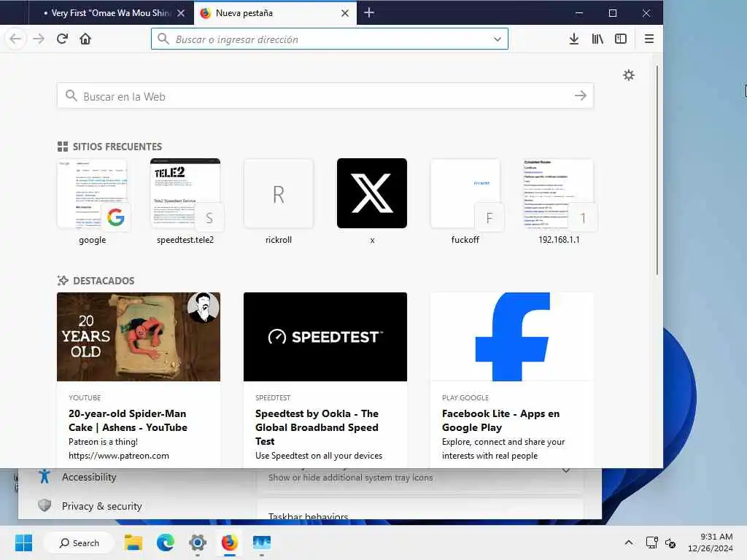Open the blue app icon beside Firefox on taskbar
This screenshot has height=560, width=747.
[x=262, y=542]
